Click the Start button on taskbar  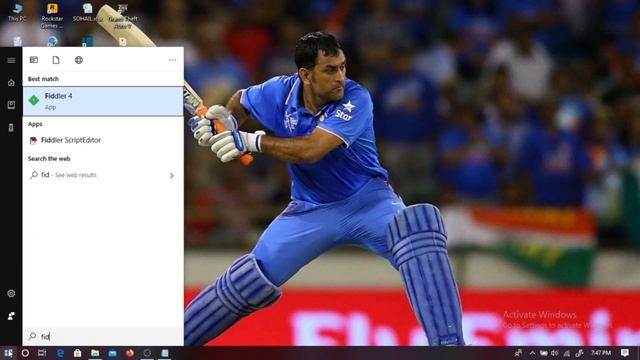tap(8, 353)
